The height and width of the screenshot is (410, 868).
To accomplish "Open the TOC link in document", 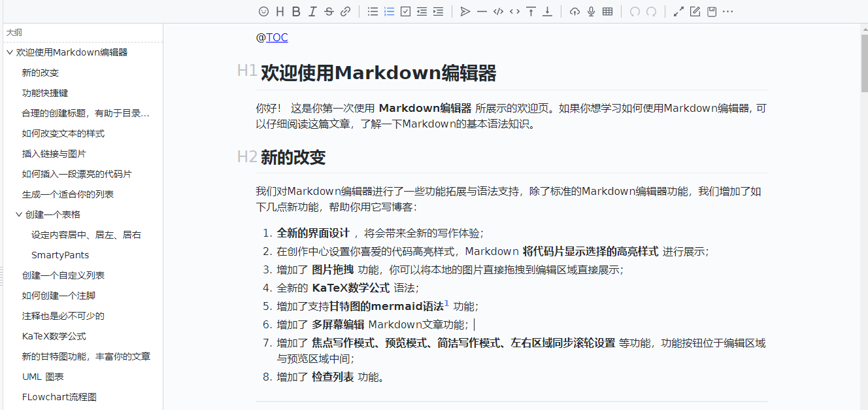I will 276,37.
